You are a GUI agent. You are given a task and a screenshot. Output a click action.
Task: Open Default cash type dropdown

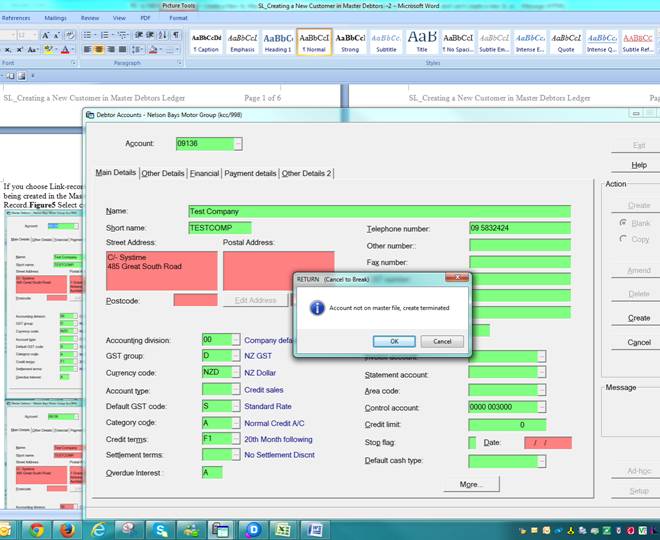click(x=542, y=461)
